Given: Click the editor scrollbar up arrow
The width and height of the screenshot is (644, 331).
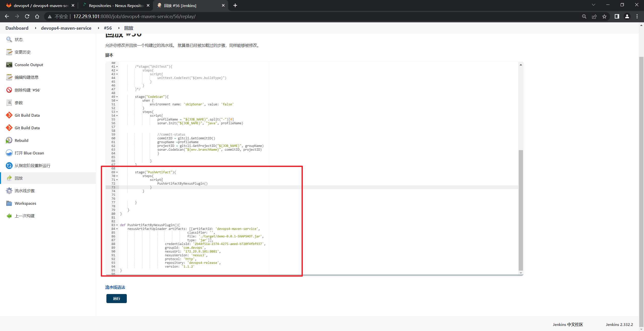Looking at the screenshot, I should pyautogui.click(x=521, y=65).
